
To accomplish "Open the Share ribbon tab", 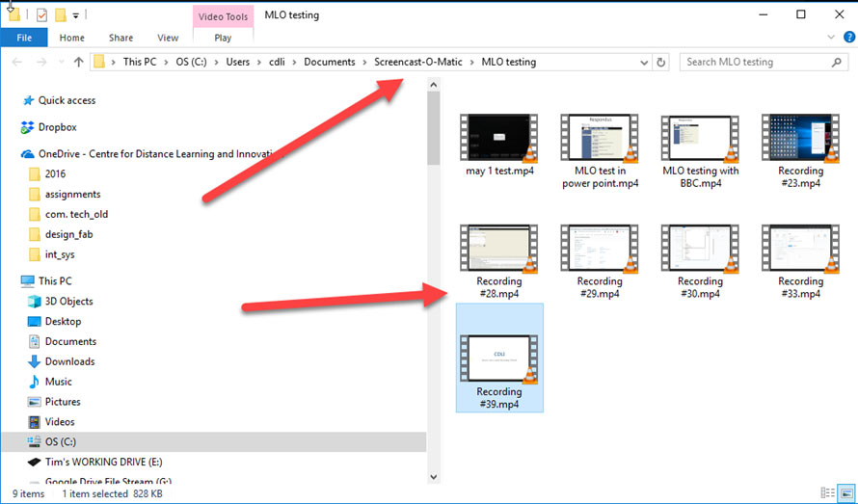I will [x=121, y=38].
